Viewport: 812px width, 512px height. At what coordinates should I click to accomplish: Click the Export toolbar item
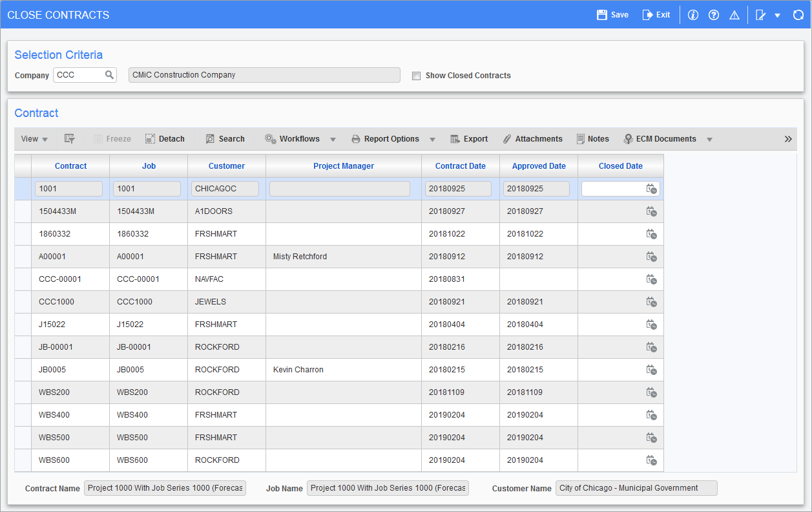click(469, 139)
